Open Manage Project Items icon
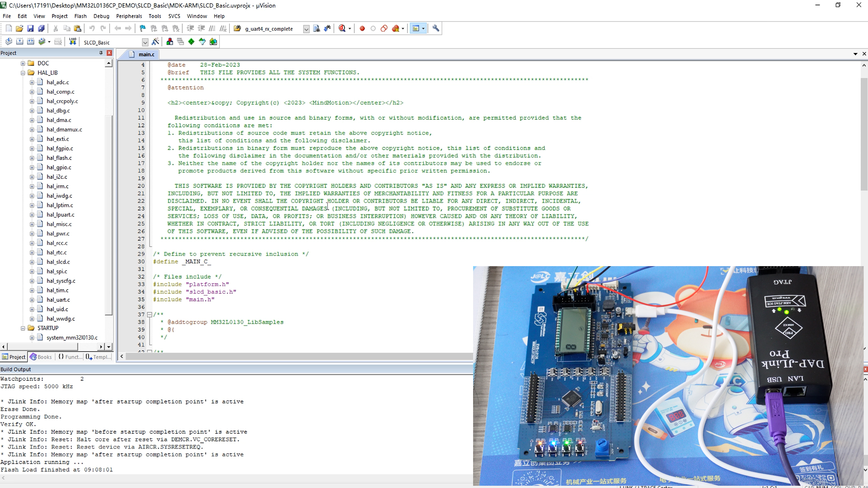Viewport: 868px width, 488px height. coord(170,42)
